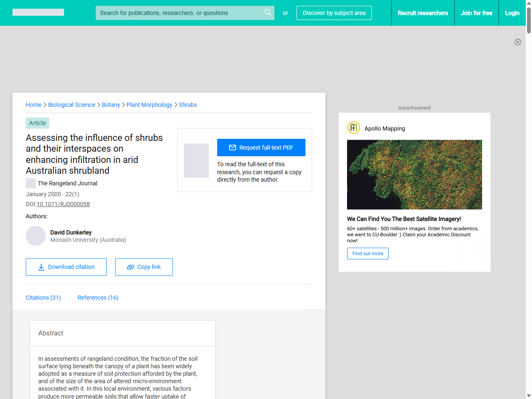
Task: Click the journal cover placeholder thumbnail
Action: [x=196, y=160]
